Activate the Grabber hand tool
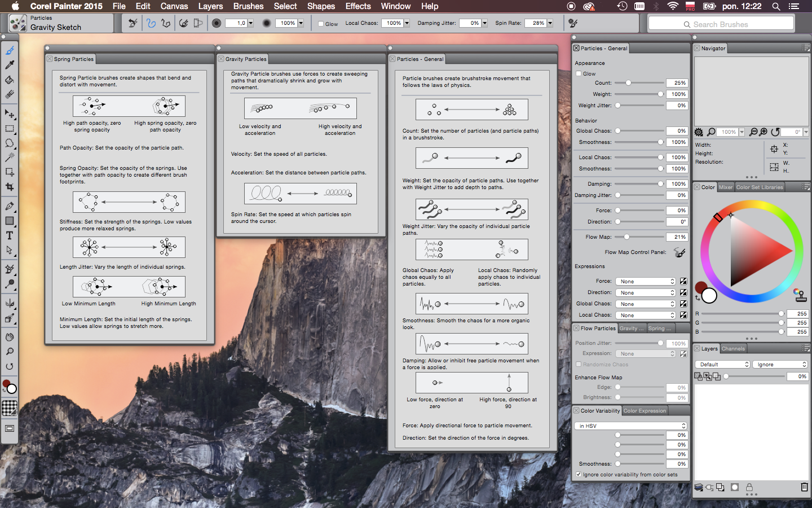 (10, 337)
